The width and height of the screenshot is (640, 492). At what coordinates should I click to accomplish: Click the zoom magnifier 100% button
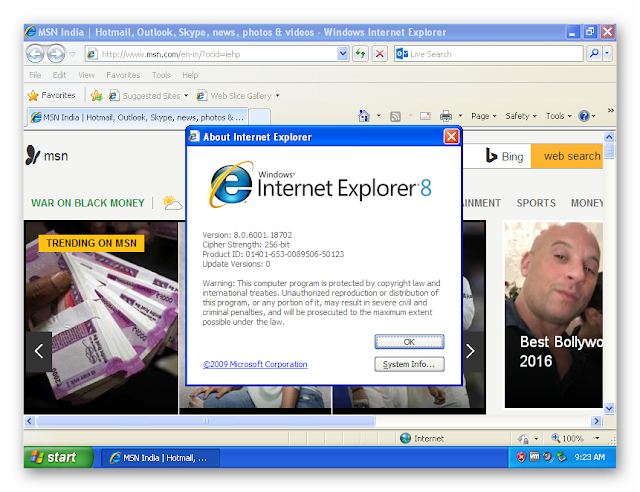[567, 439]
